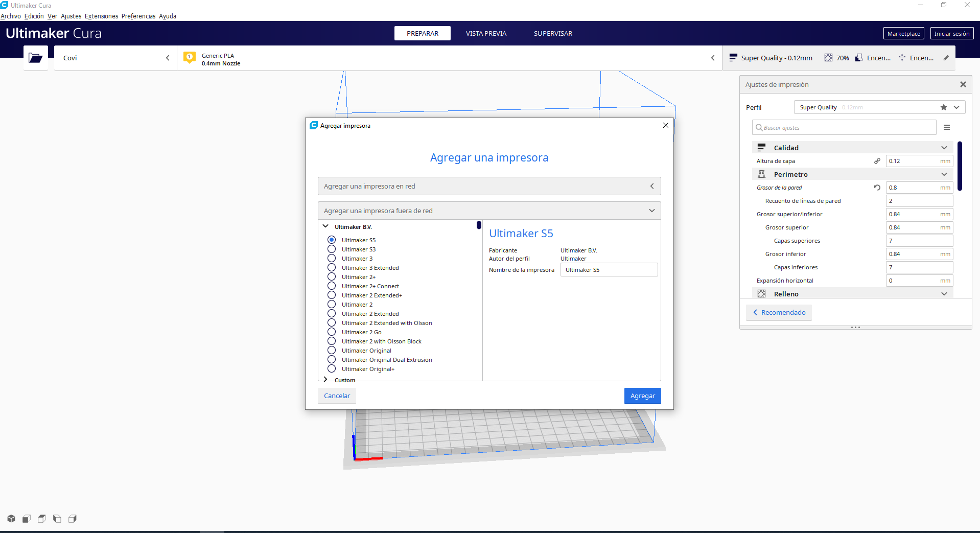Image resolution: width=980 pixels, height=533 pixels.
Task: Click the Nombre de la impresora field
Action: (x=609, y=270)
